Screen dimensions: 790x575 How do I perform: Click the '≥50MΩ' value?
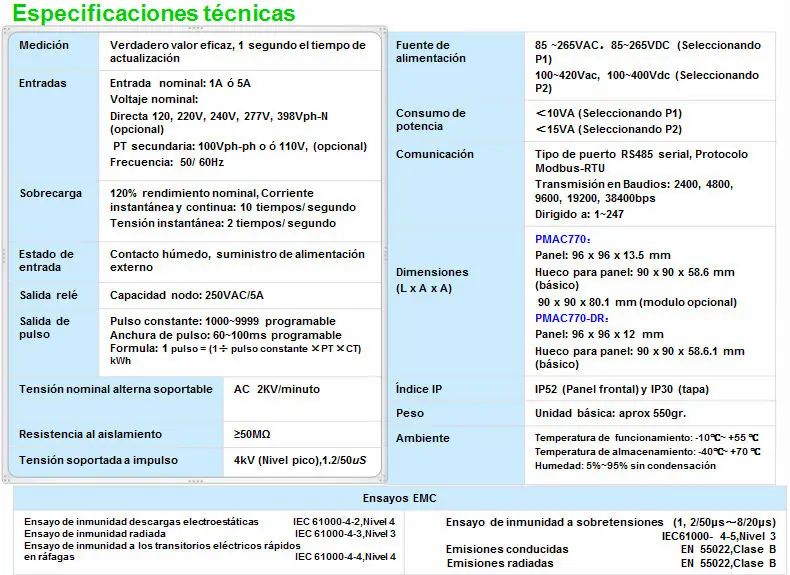click(252, 434)
